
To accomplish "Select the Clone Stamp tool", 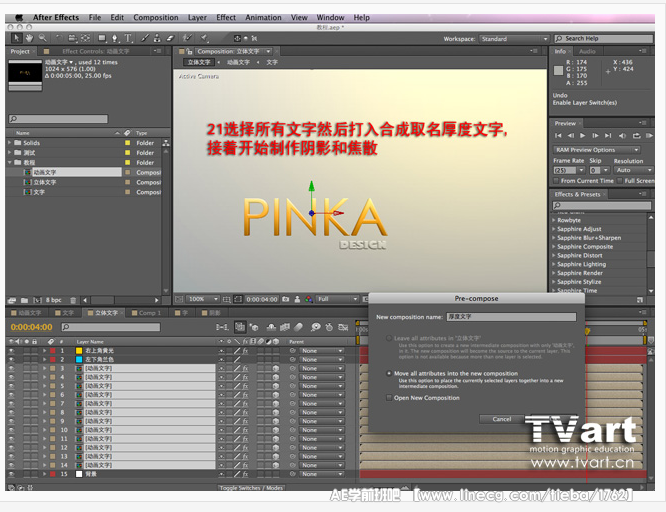I will (x=157, y=38).
